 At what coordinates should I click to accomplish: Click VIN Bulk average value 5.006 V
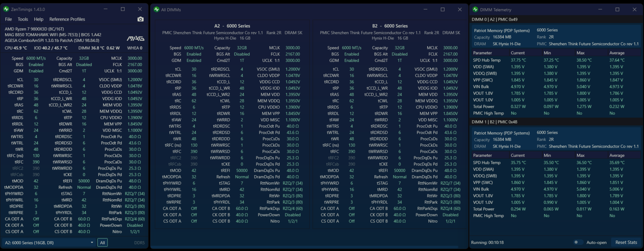coord(616,189)
